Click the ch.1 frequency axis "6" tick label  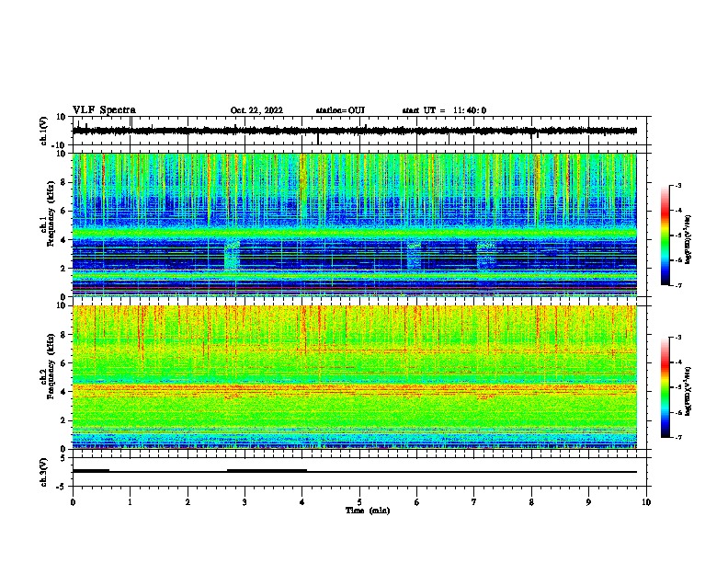coord(63,211)
